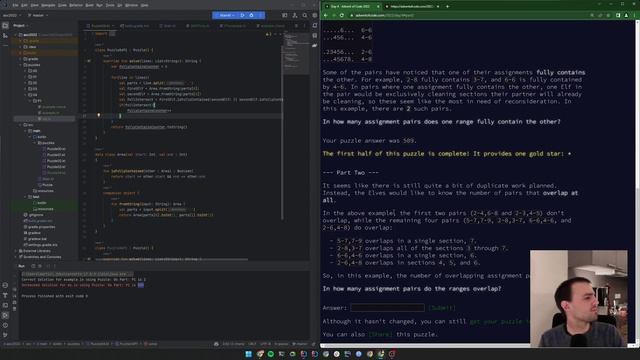This screenshot has height=360, width=640.
Task: Open the Gradle tool window icon
Action: [315, 45]
